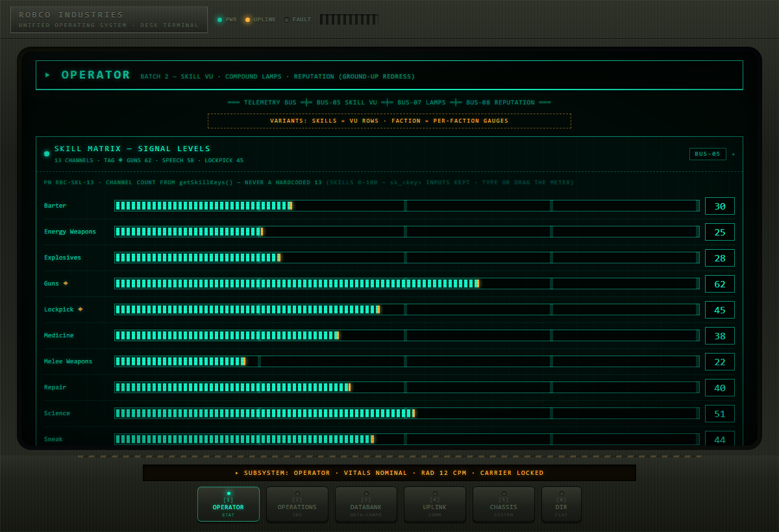
Task: Click the orange tag diamond beside Guns
Action: 66,284
